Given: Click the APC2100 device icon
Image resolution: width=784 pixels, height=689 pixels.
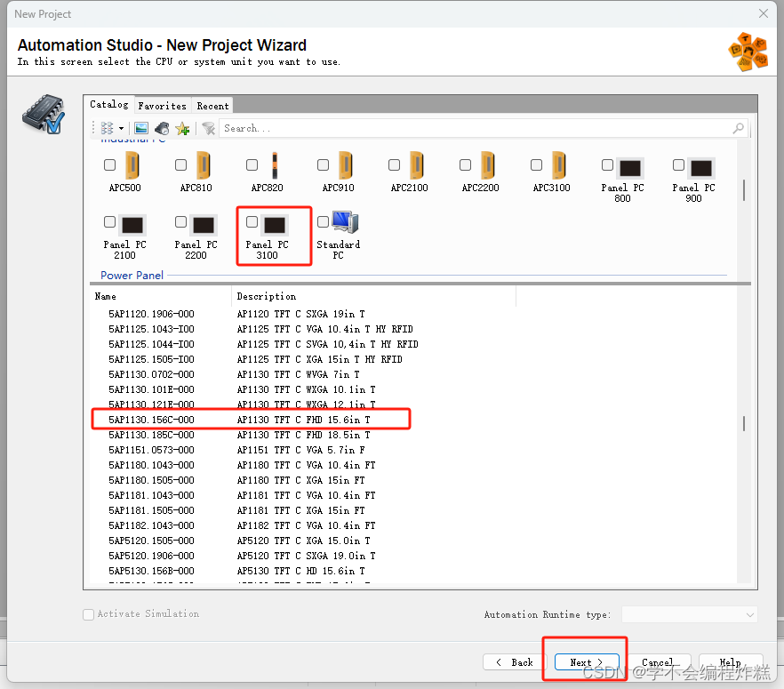Looking at the screenshot, I should pos(416,165).
